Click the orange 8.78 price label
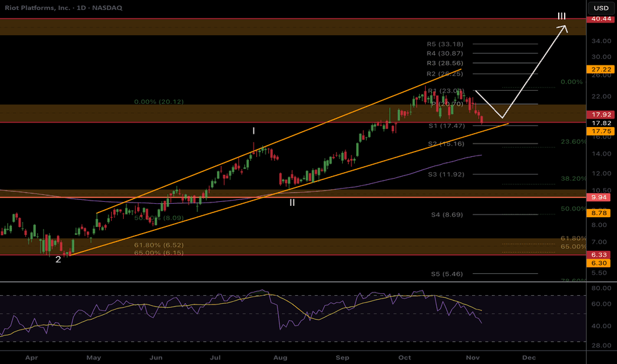 click(600, 213)
